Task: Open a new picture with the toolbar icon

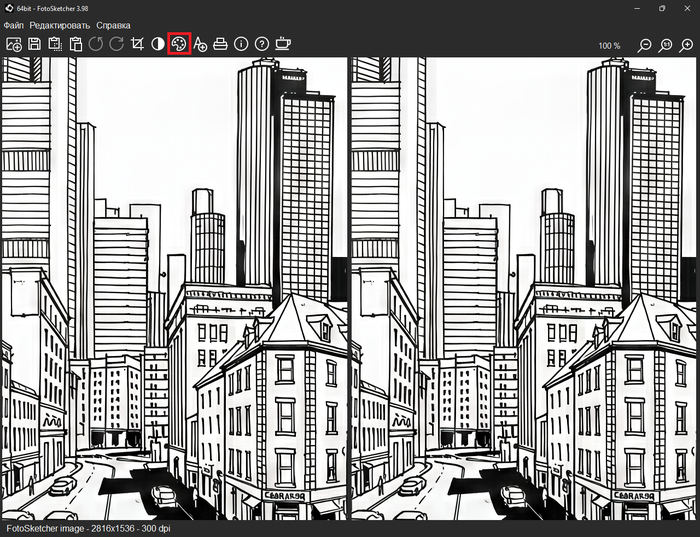Action: [x=14, y=44]
